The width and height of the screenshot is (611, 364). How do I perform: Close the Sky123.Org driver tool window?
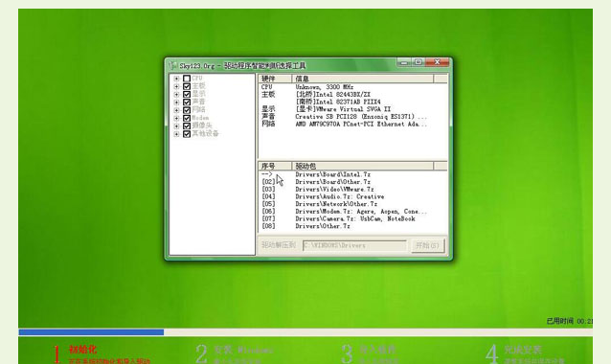pyautogui.click(x=438, y=62)
